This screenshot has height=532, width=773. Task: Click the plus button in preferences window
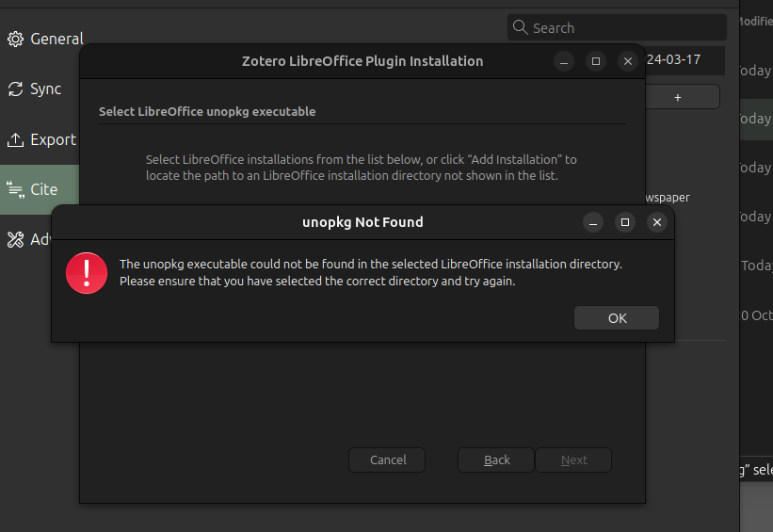[x=678, y=97]
